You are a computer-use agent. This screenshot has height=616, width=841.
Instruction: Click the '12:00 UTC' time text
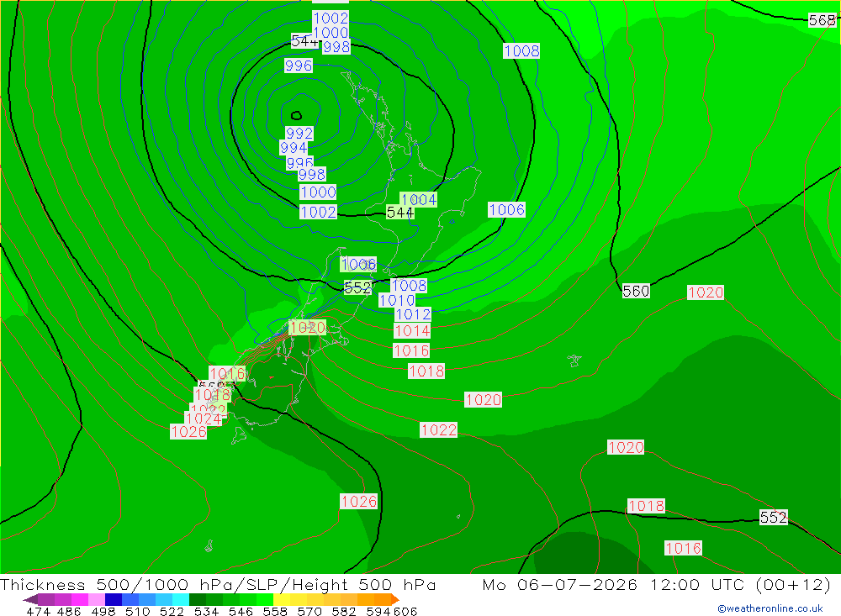[x=700, y=584]
